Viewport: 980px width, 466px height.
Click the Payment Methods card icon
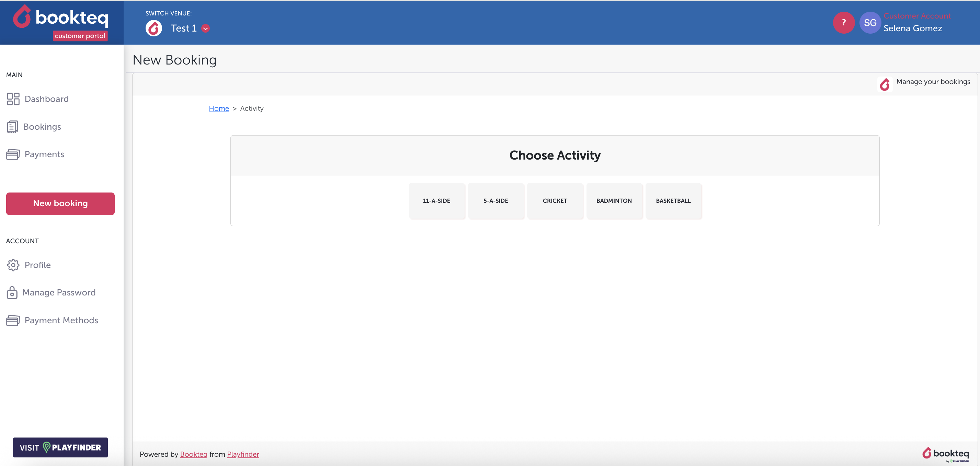(13, 321)
